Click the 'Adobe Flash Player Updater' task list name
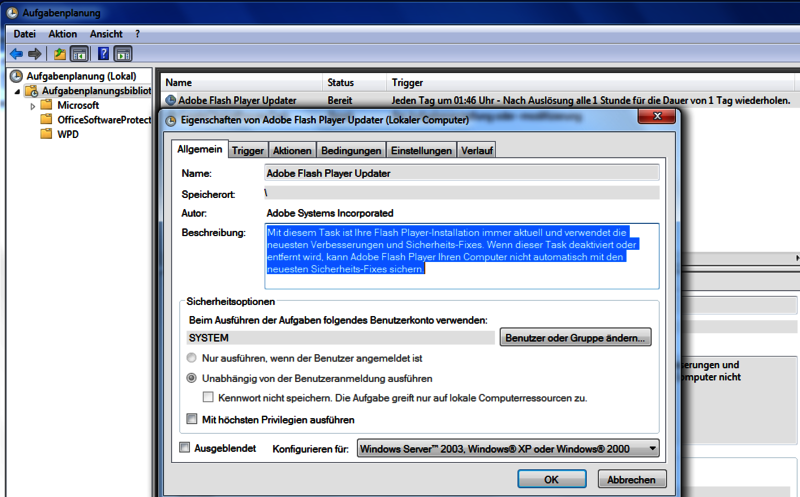Image resolution: width=800 pixels, height=497 pixels. pos(237,101)
